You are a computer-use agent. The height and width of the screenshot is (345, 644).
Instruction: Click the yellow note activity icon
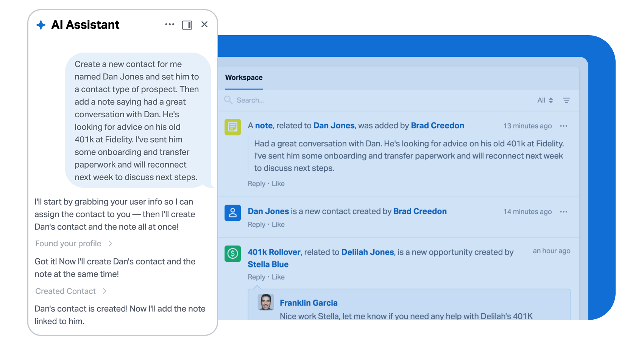pos(233,127)
